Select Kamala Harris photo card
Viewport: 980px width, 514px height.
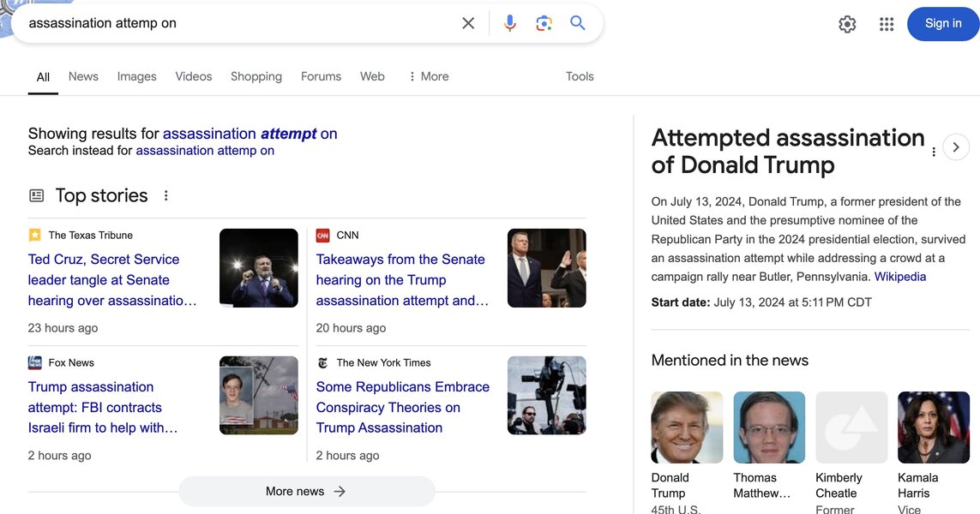(x=934, y=427)
